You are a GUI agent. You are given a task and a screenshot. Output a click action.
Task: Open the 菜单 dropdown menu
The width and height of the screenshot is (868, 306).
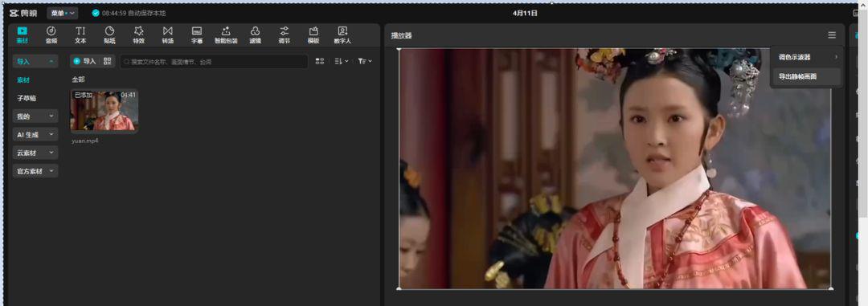pyautogui.click(x=62, y=13)
